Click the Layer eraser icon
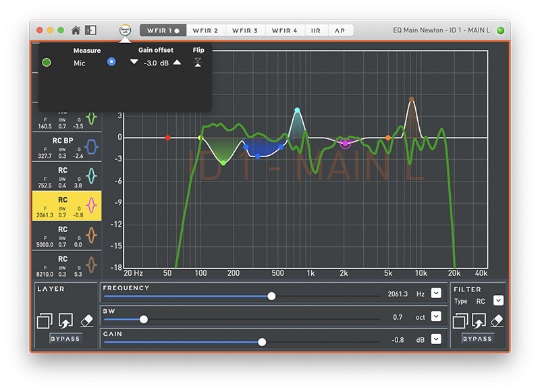 point(87,320)
